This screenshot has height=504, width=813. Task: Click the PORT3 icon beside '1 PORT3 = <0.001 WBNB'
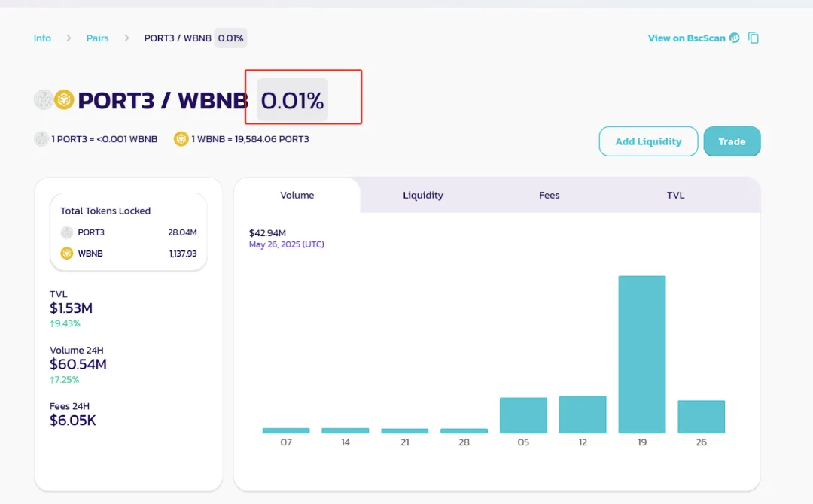click(x=41, y=139)
